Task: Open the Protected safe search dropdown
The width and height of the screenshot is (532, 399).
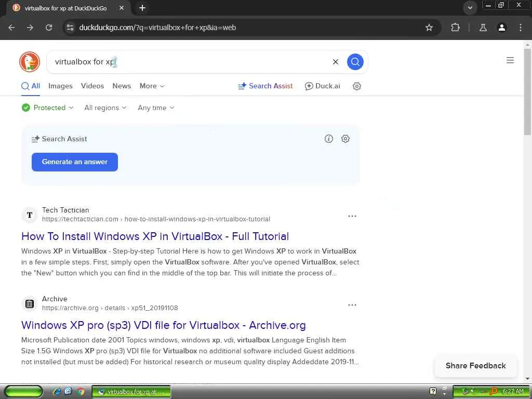Action: pyautogui.click(x=47, y=108)
